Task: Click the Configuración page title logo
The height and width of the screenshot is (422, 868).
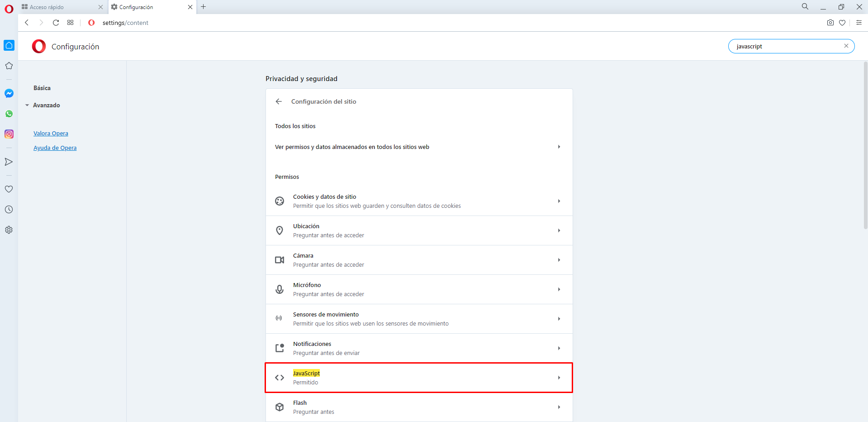Action: click(x=39, y=46)
